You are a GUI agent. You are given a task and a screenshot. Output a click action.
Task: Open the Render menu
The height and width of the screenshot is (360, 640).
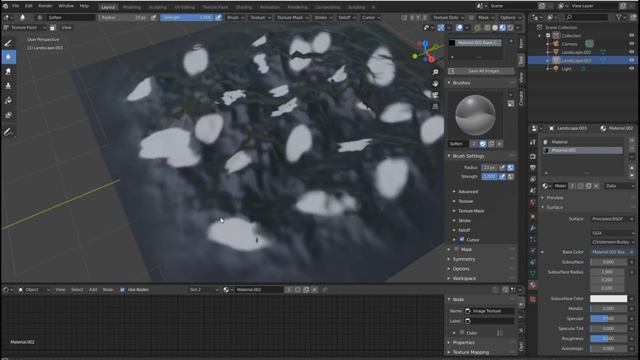coord(45,6)
